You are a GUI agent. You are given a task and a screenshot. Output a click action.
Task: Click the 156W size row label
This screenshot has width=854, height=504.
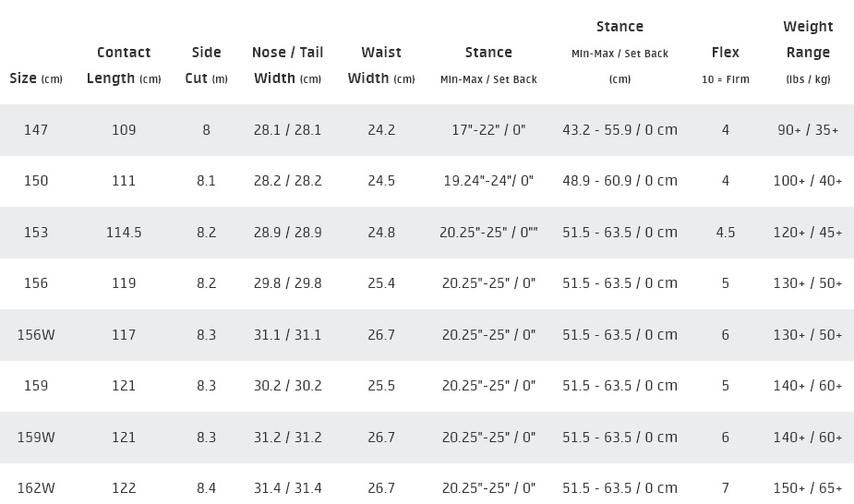pyautogui.click(x=36, y=335)
